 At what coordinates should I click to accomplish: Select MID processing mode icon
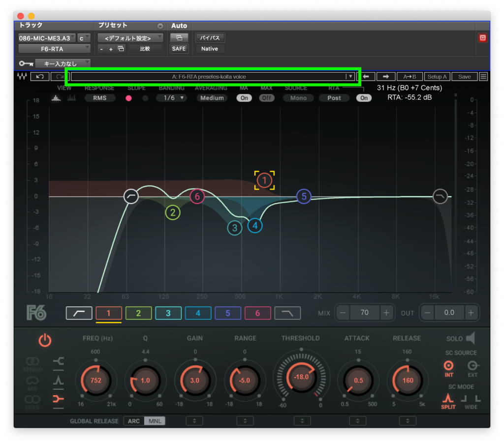32,381
